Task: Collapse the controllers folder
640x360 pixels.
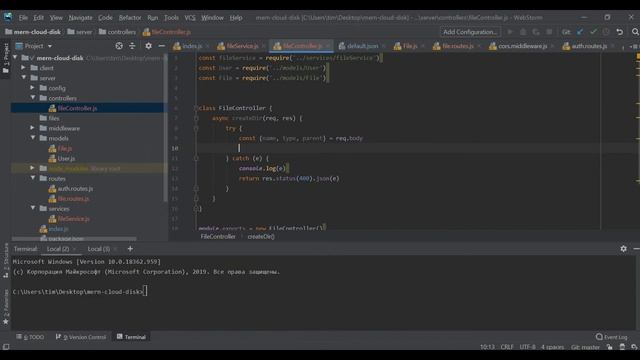Action: (x=33, y=98)
